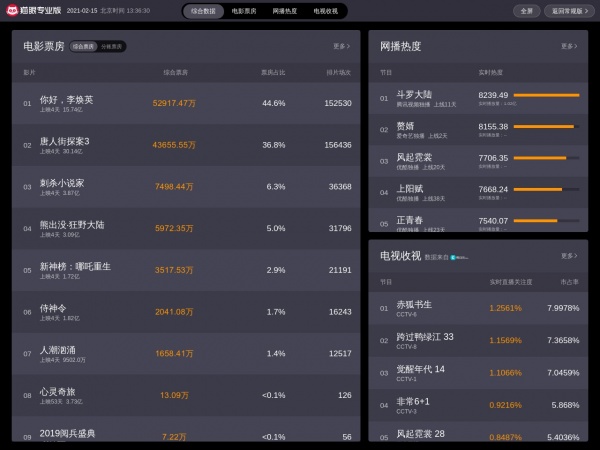Click the heat bar for 赘婿
Viewport: 600px width, 450px height.
[x=546, y=127]
